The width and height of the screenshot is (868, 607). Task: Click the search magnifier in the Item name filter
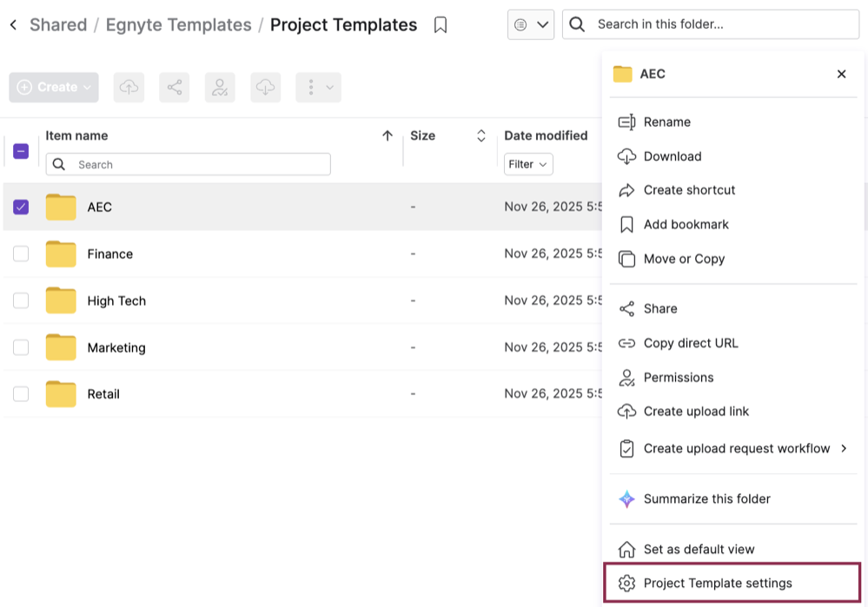point(57,164)
